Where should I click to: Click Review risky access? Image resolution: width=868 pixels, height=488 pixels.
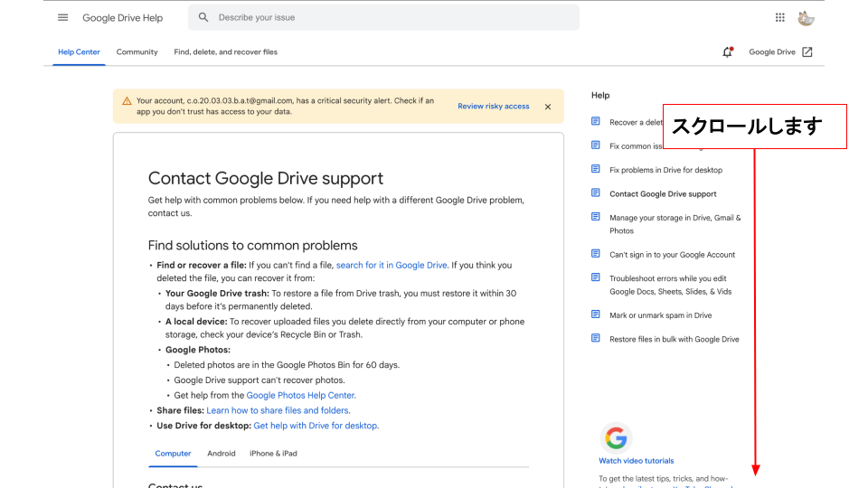493,107
